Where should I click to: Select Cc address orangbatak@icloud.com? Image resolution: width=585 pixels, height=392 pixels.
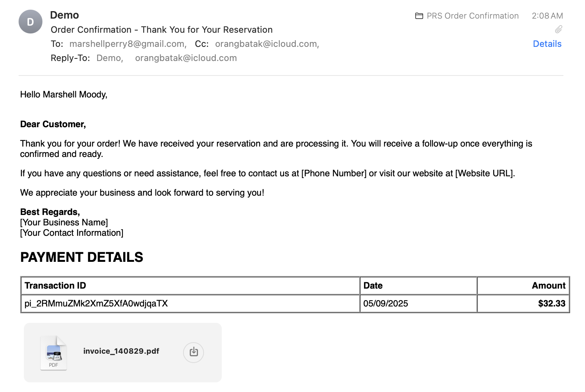click(267, 44)
